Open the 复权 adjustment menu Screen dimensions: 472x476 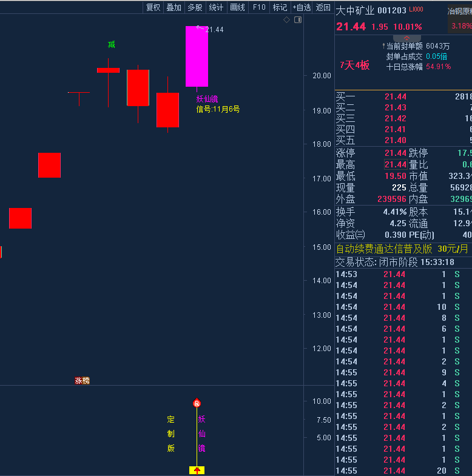153,7
